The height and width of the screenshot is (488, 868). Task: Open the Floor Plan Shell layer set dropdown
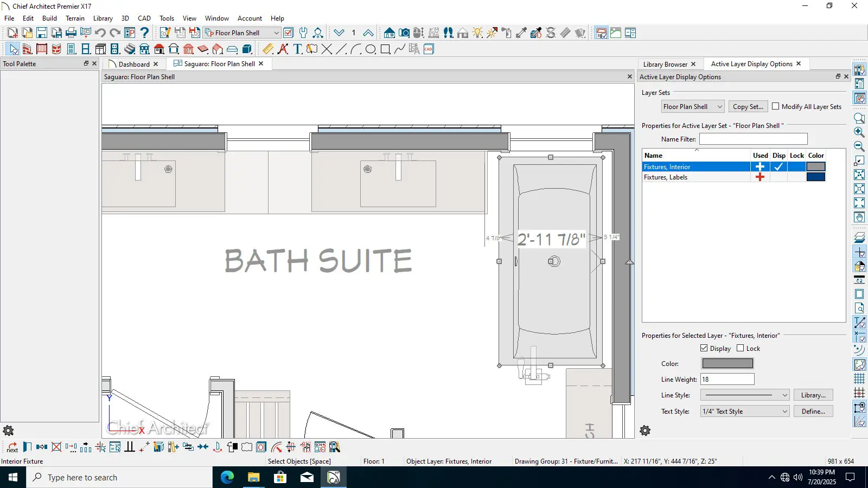click(692, 107)
